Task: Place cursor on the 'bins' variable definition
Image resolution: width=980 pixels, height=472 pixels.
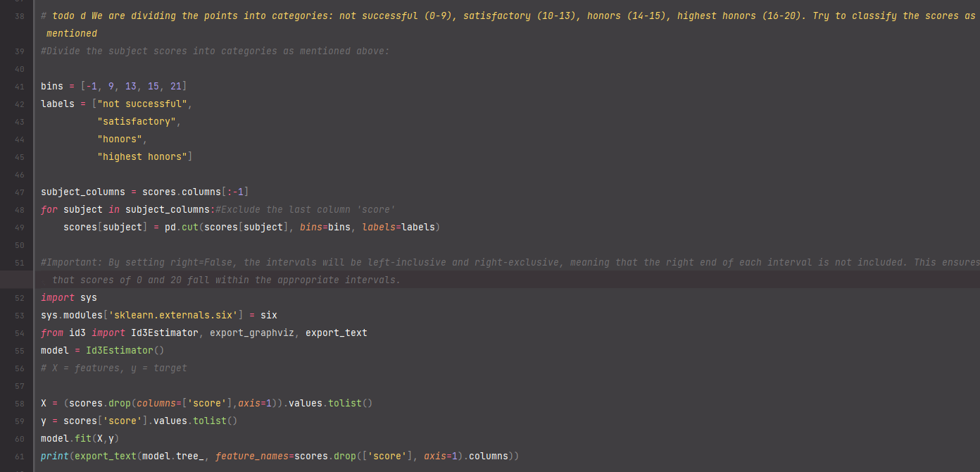Action: tap(51, 86)
